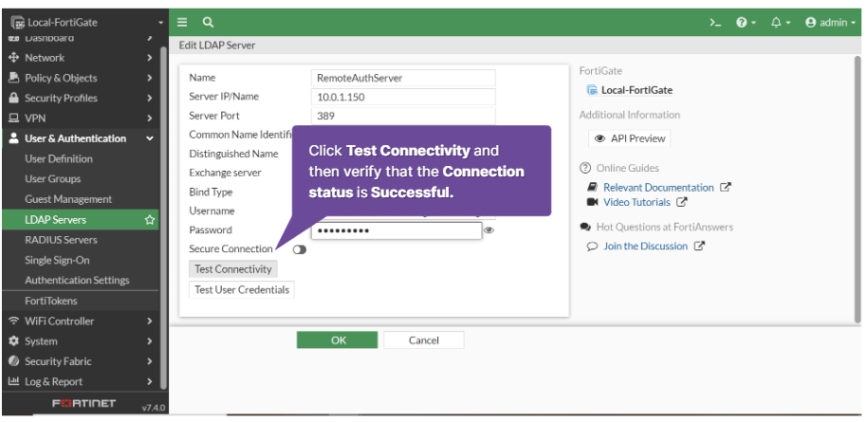Click the Network sidebar icon

pos(14,58)
